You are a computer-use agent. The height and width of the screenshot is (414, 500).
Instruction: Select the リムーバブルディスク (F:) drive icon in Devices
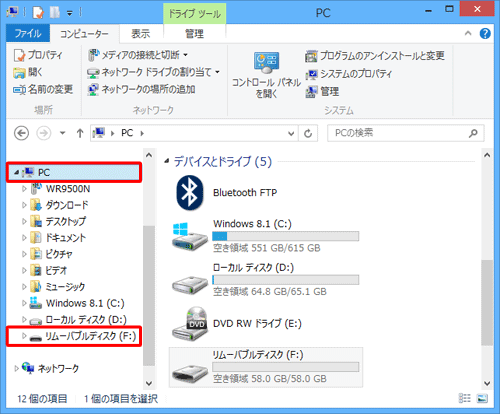coord(189,373)
